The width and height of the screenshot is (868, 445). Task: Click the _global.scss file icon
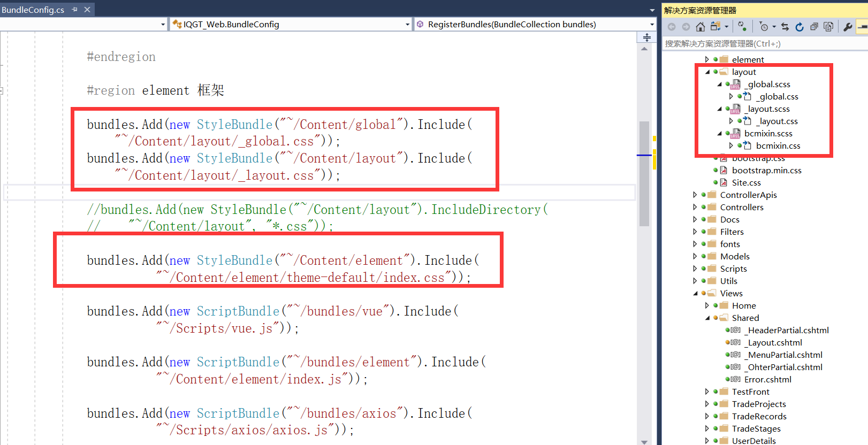736,84
